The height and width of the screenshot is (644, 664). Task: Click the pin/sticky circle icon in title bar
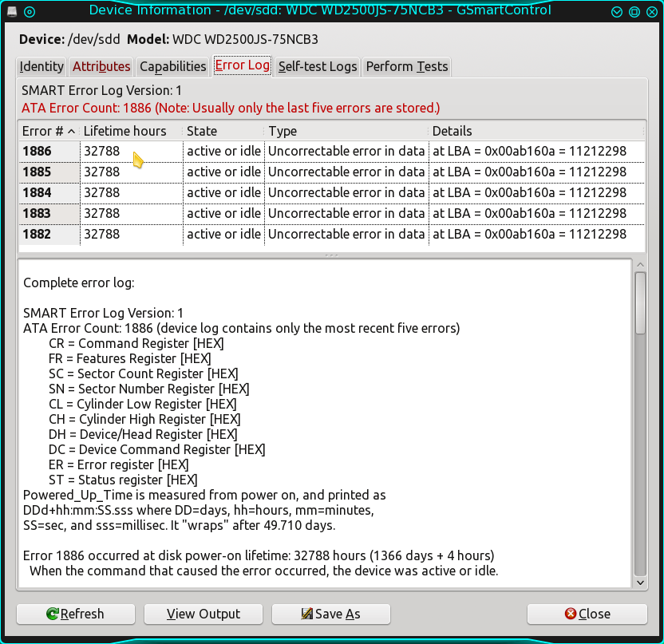click(30, 11)
